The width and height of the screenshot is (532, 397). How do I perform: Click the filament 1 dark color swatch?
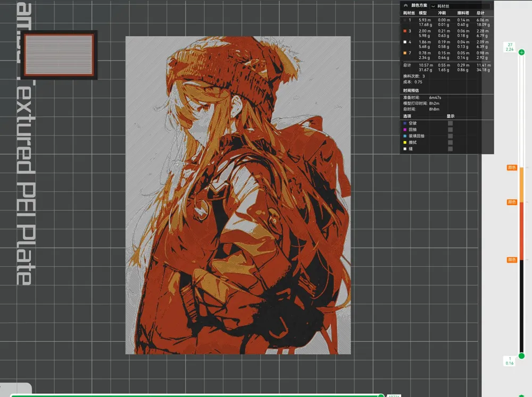click(x=405, y=20)
